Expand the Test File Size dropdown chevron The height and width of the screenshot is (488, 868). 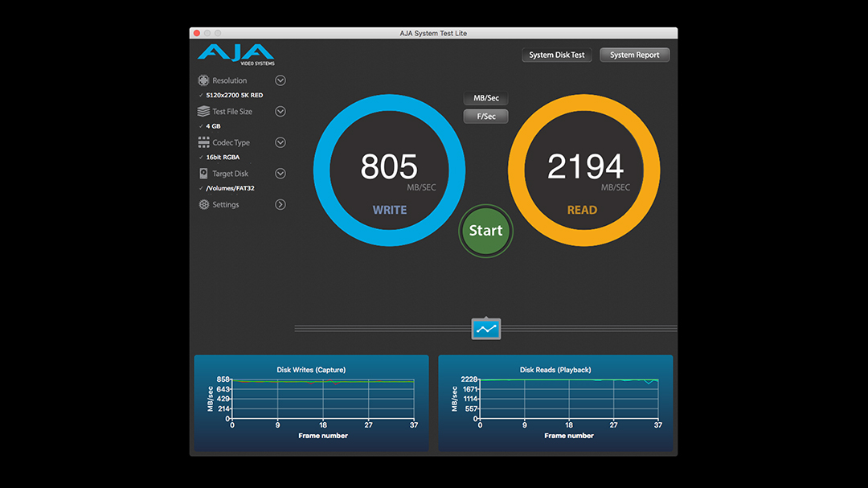[x=280, y=111]
